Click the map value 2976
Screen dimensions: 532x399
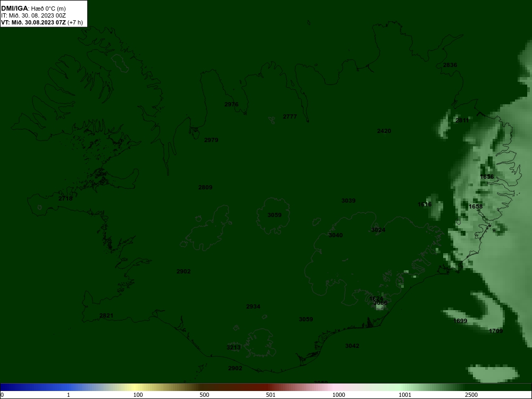231,104
